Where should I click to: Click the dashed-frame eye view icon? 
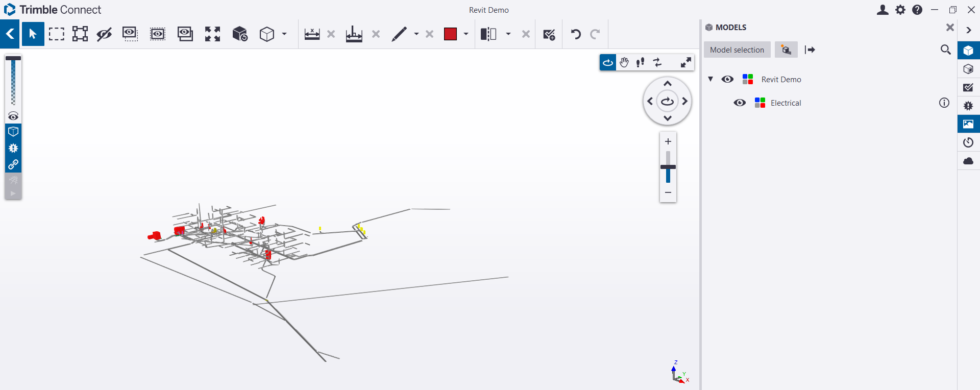click(158, 34)
